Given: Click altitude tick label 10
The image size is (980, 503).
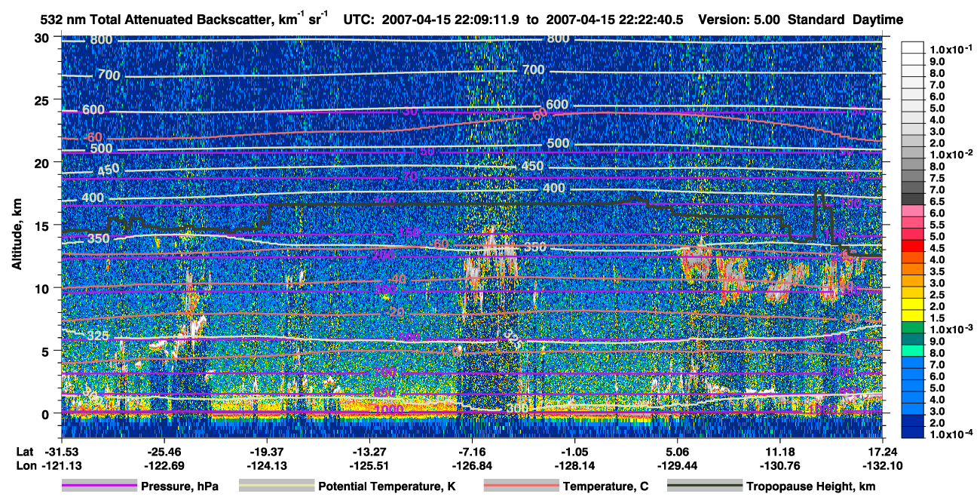Looking at the screenshot, I should (43, 288).
